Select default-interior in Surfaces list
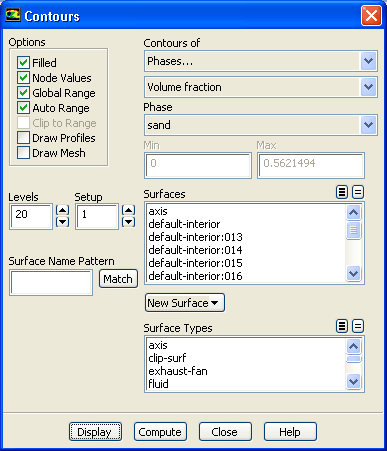Viewport: 387px width, 451px height. (x=246, y=224)
